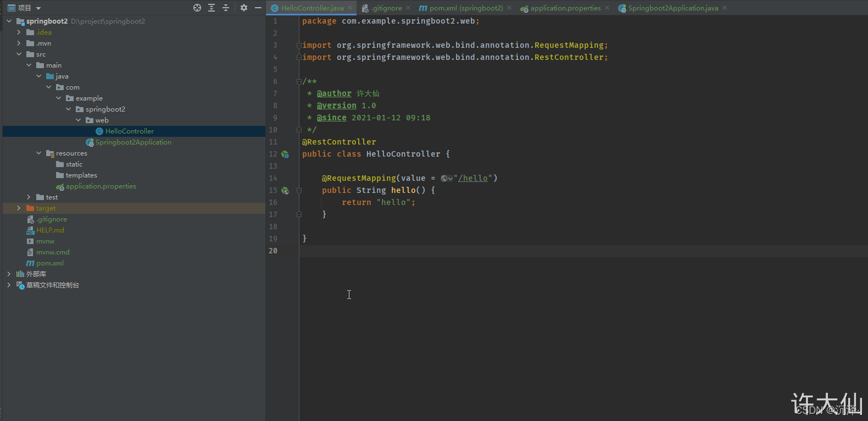Click the return "hello" string literal
This screenshot has width=868, height=421.
393,203
